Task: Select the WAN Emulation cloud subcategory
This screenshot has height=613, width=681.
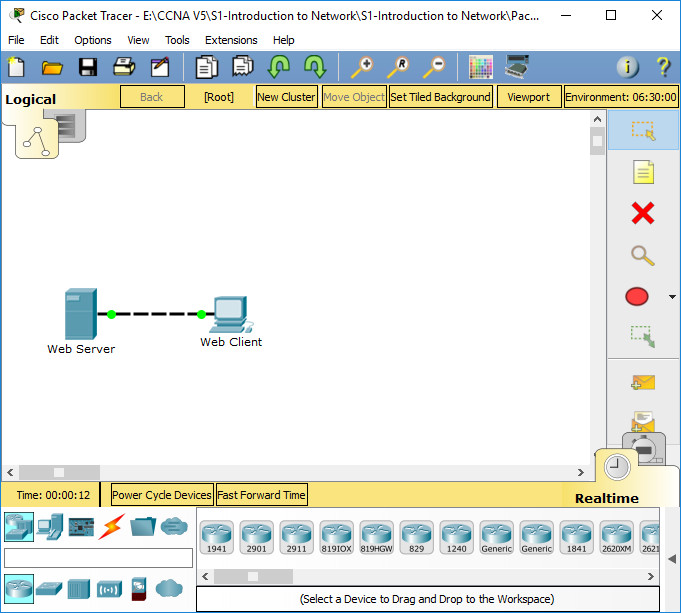Action: click(169, 589)
